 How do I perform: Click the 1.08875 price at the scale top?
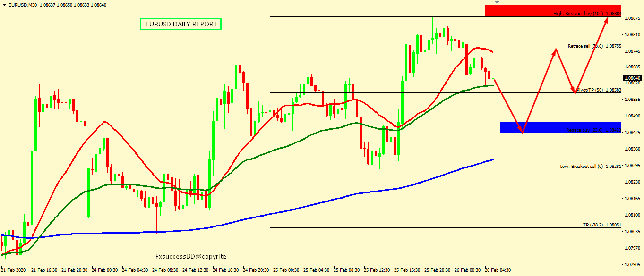tap(632, 18)
